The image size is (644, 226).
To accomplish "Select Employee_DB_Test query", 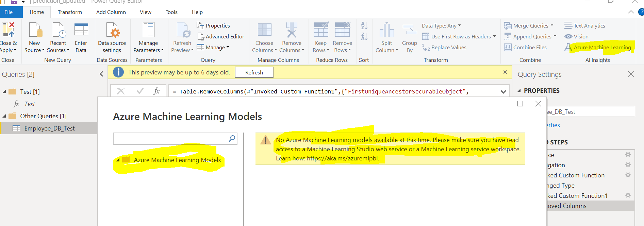I will [49, 128].
